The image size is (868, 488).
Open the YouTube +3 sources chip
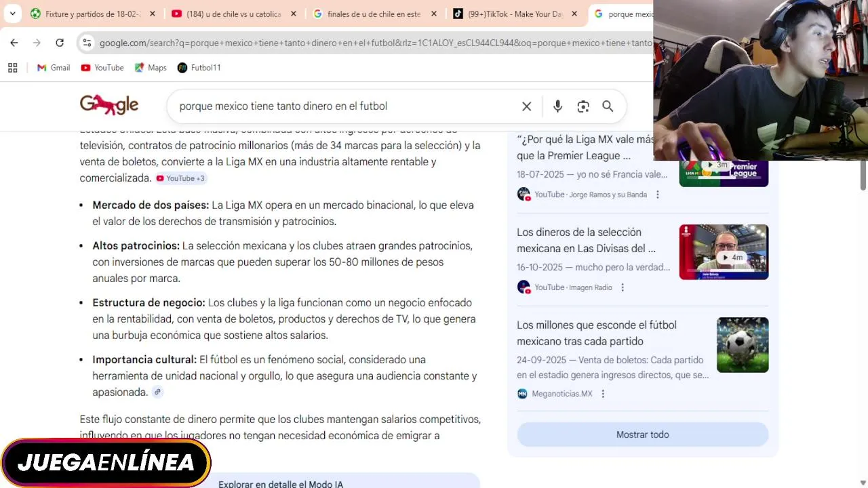[x=180, y=178]
